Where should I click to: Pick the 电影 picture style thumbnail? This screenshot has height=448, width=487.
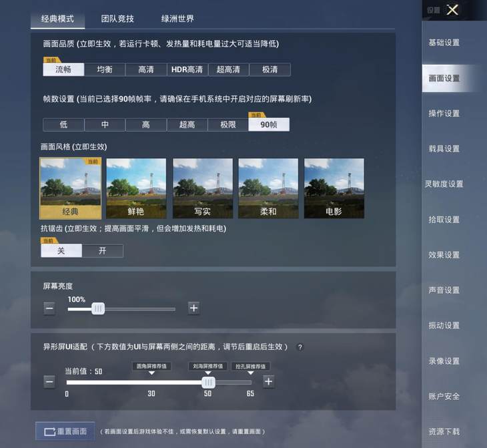point(334,189)
